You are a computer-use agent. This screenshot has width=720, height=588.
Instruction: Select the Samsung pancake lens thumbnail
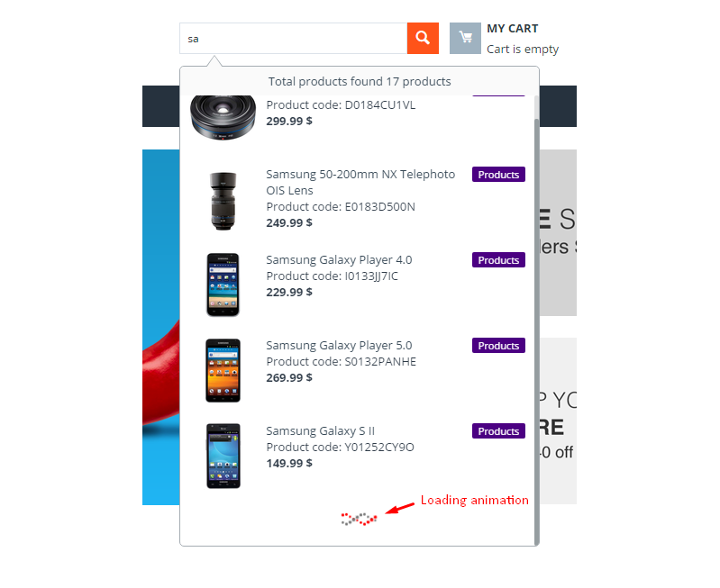[x=223, y=116]
